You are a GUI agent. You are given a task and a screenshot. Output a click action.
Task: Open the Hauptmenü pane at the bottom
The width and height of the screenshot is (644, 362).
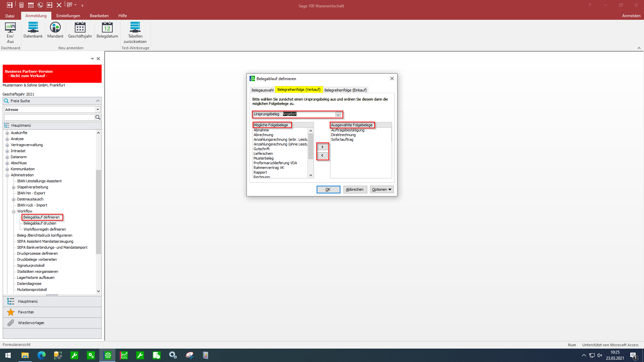point(52,301)
